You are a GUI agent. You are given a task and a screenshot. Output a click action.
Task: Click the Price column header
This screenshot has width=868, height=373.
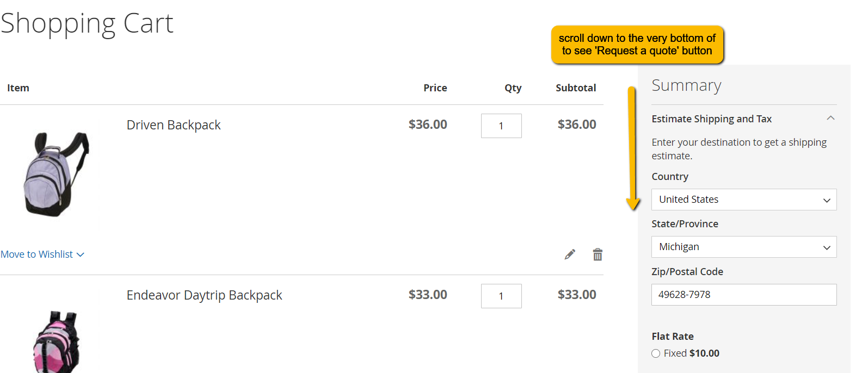[435, 88]
